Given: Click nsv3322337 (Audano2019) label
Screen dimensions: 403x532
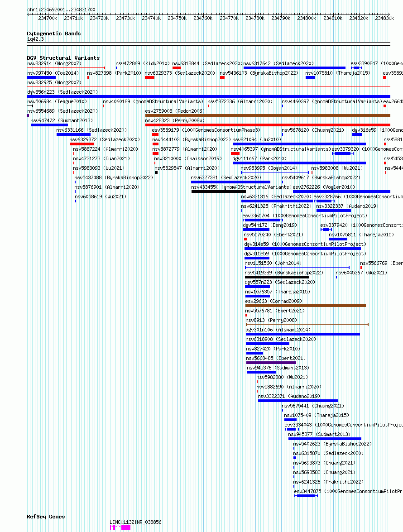Looking at the screenshot, I should coord(347,206).
